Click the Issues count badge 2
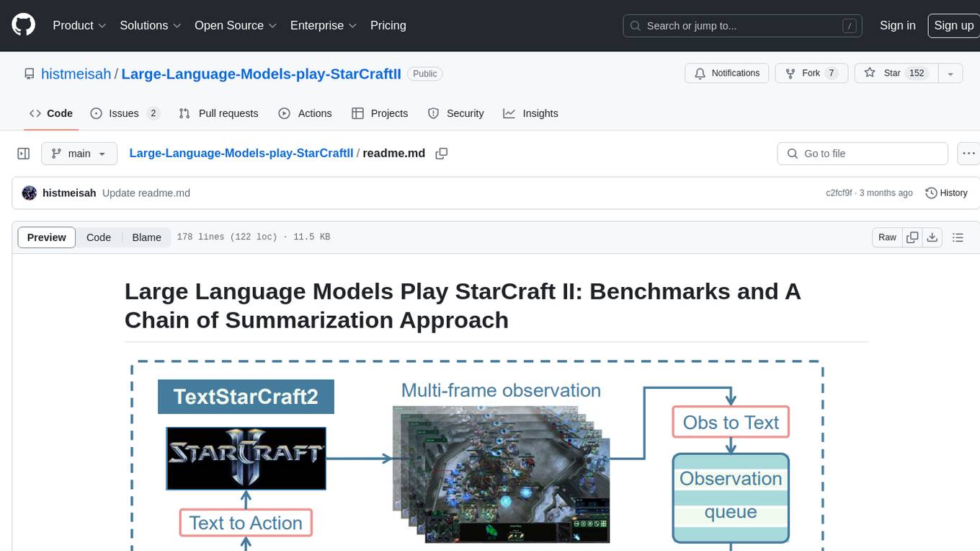Screen dimensions: 980x551 (x=153, y=113)
